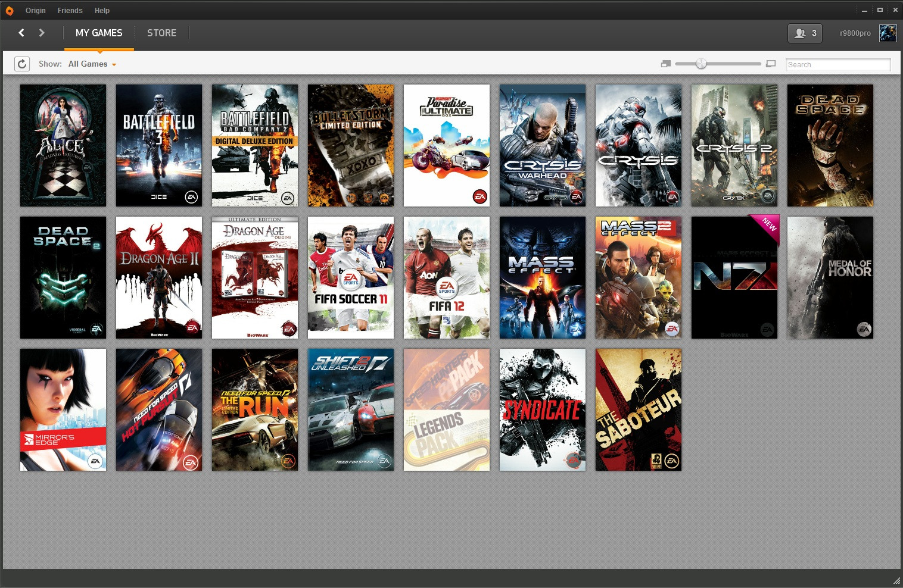Select Need for Speed The Run tile
The width and height of the screenshot is (903, 588).
coord(255,409)
